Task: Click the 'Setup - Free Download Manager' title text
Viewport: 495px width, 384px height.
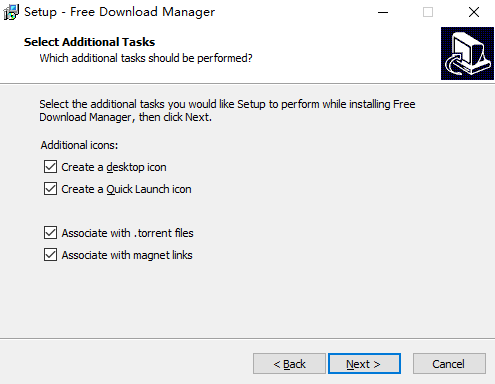Action: pyautogui.click(x=120, y=12)
